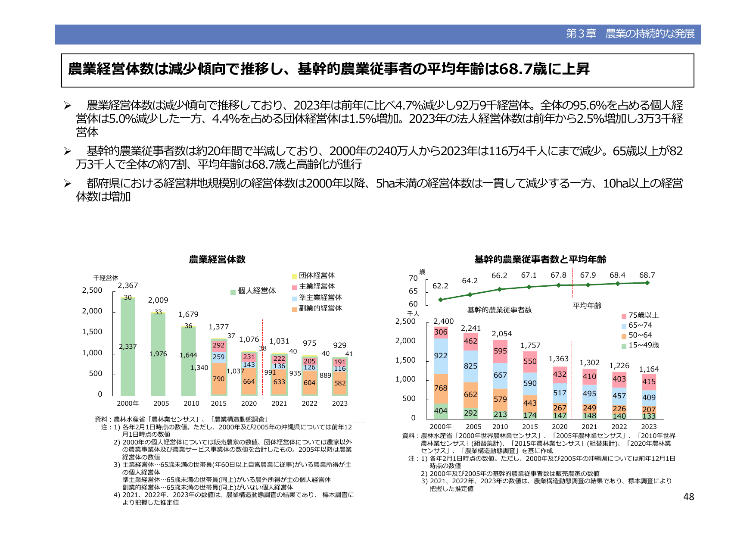Toggle the 基幹的農業従事者数 chart label

pos(500,309)
